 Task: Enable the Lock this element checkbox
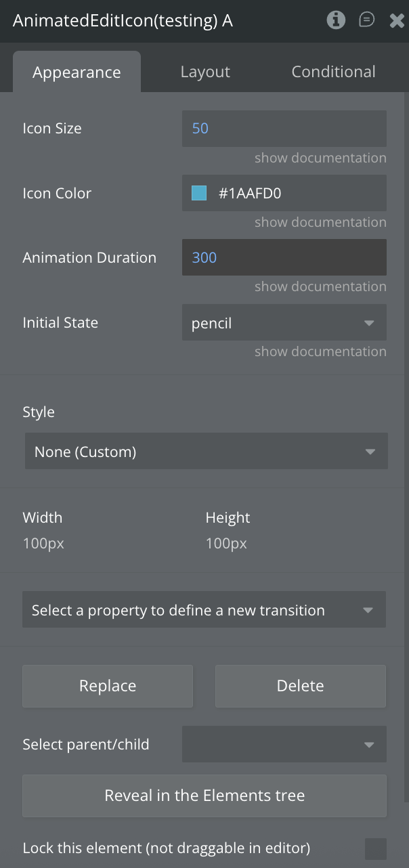[x=375, y=848]
